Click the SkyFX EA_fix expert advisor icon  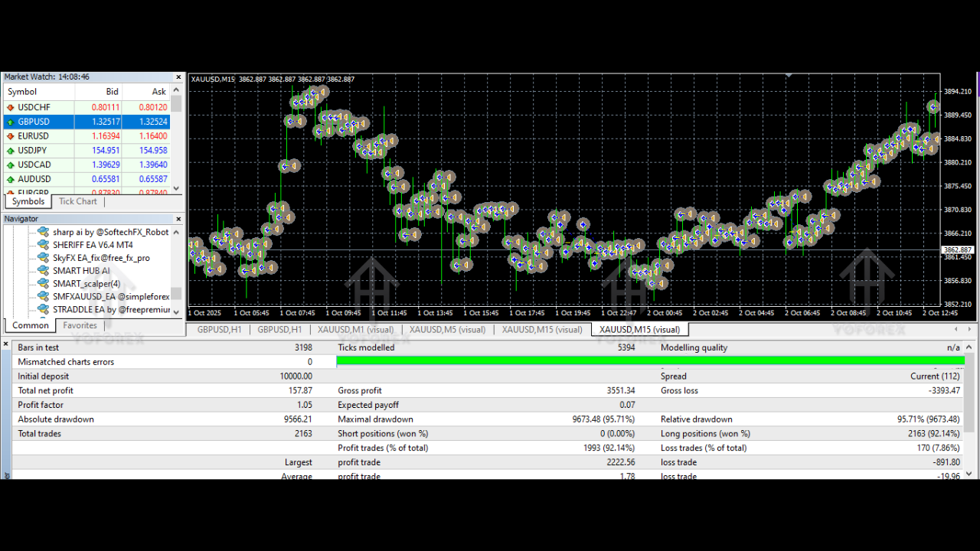[x=43, y=258]
